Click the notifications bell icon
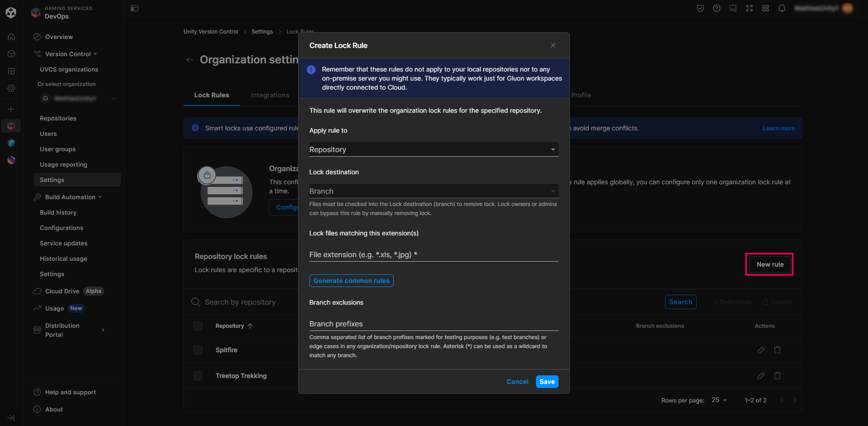This screenshot has height=426, width=868. tap(781, 8)
